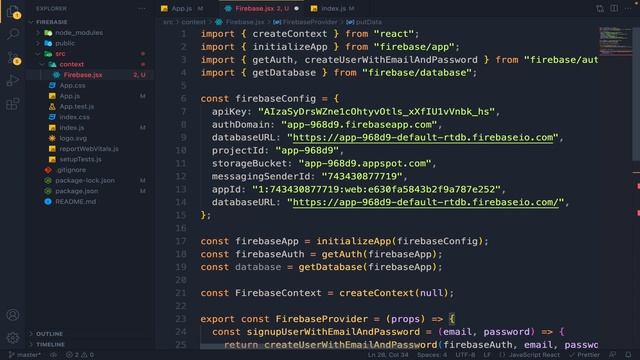640x360 pixels.
Task: Open reportWebVitals.js in the file tree
Action: (x=89, y=149)
